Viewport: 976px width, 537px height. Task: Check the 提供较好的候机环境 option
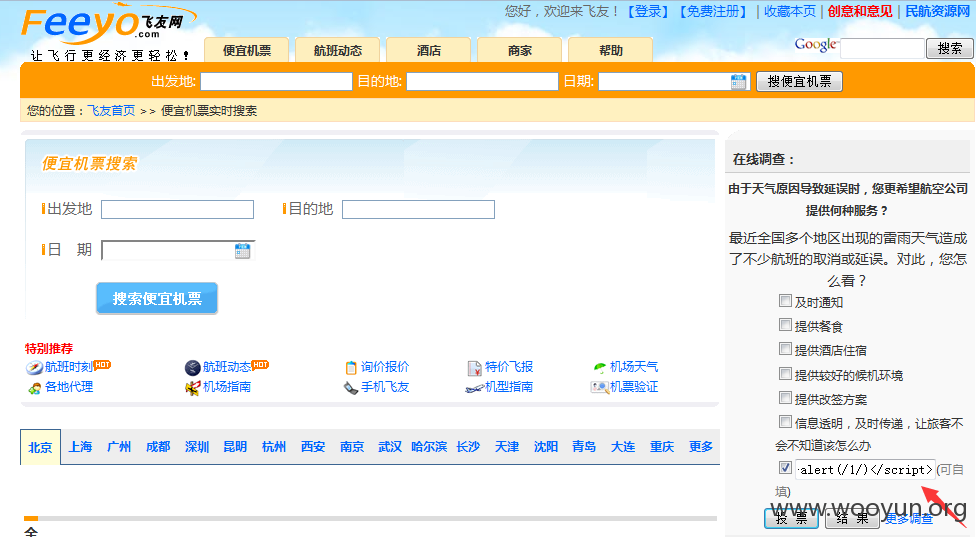pyautogui.click(x=786, y=373)
